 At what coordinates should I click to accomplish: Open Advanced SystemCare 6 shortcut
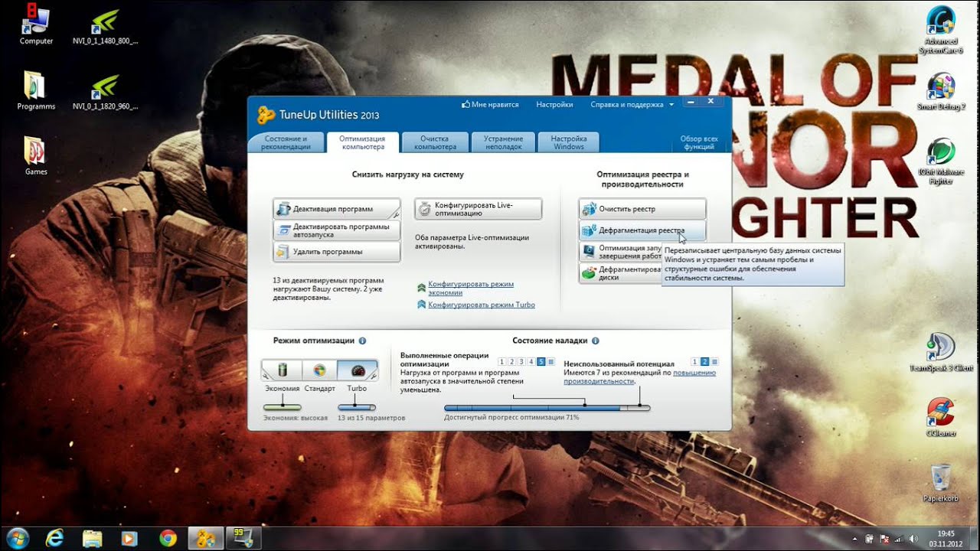click(x=941, y=31)
